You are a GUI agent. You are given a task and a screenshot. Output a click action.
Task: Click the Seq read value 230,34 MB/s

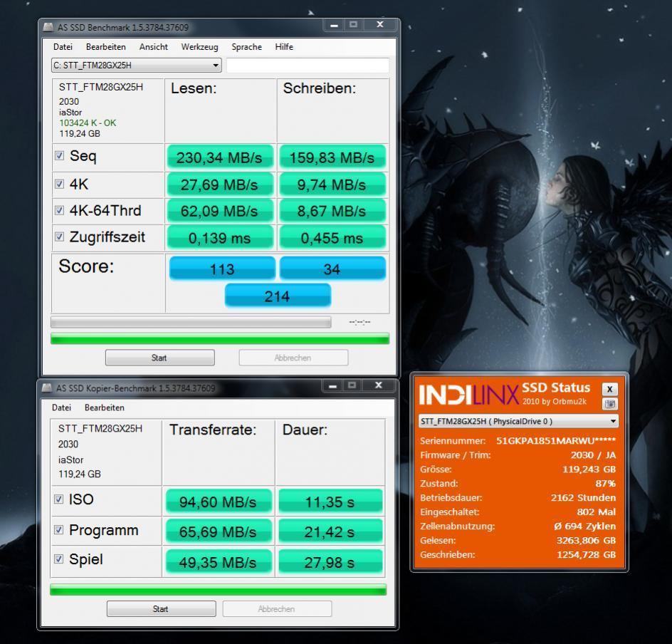pyautogui.click(x=219, y=157)
